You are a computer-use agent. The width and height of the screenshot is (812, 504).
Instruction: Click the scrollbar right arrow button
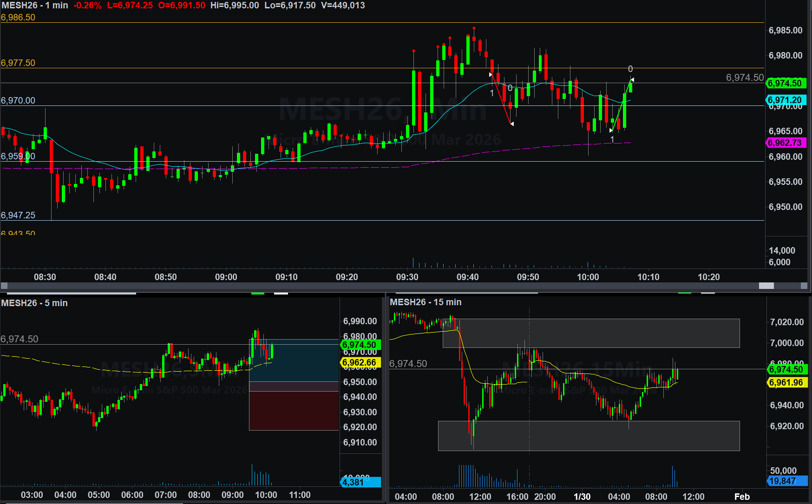pos(804,286)
